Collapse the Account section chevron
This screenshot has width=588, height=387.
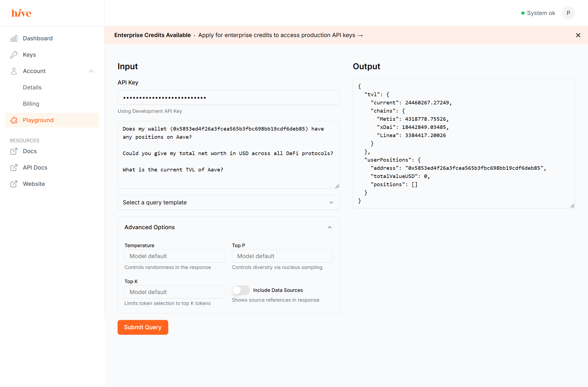click(x=91, y=71)
